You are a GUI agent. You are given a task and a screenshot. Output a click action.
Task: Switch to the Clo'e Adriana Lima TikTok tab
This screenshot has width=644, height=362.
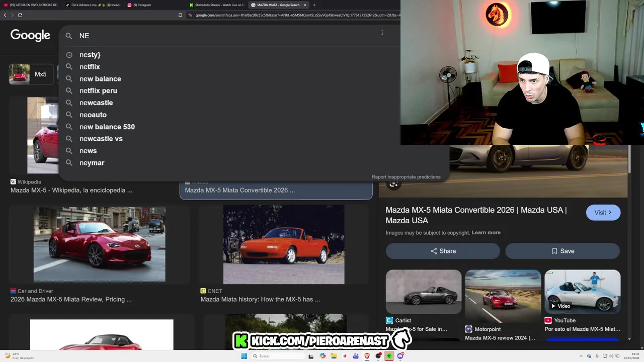[92, 5]
